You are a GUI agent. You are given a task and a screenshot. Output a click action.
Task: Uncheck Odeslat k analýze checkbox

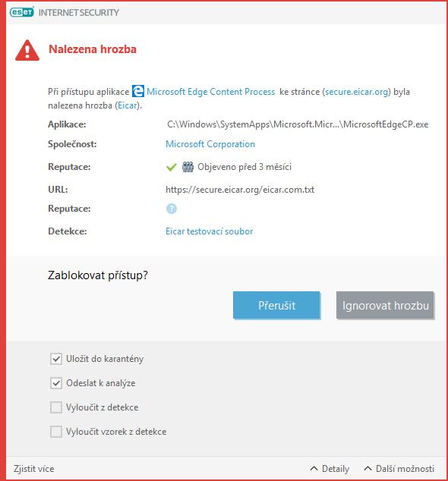(x=56, y=383)
